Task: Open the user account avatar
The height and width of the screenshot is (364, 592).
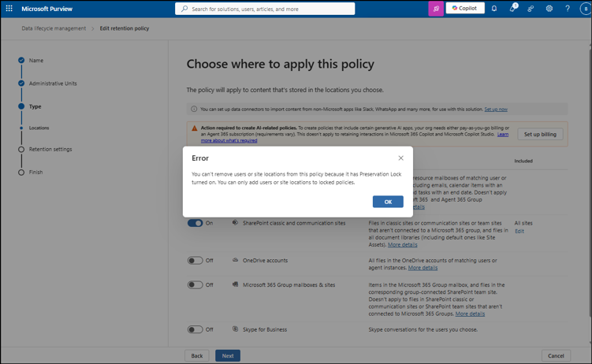Action: pos(586,9)
